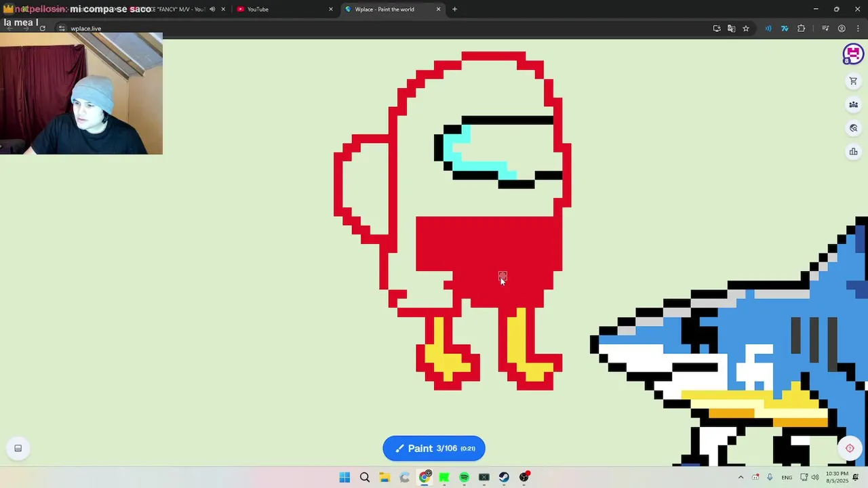Viewport: 868px width, 488px height.
Task: Click the ENG language indicator
Action: [x=787, y=477]
